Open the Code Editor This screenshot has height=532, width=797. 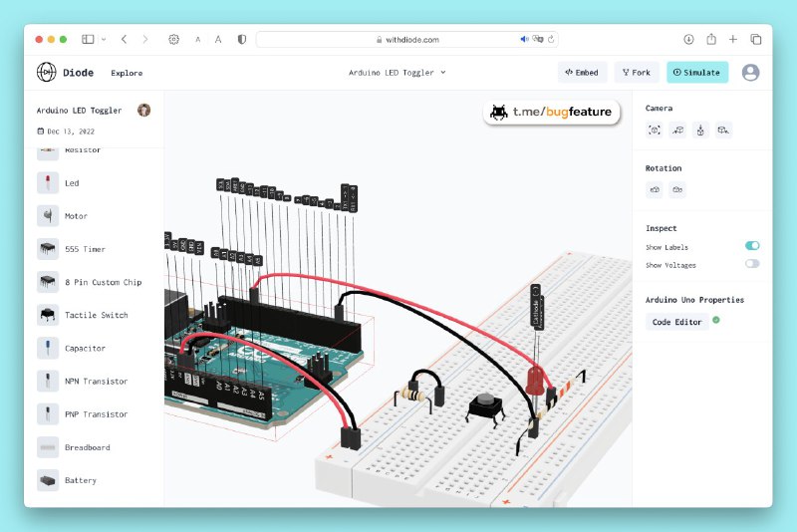pyautogui.click(x=676, y=322)
